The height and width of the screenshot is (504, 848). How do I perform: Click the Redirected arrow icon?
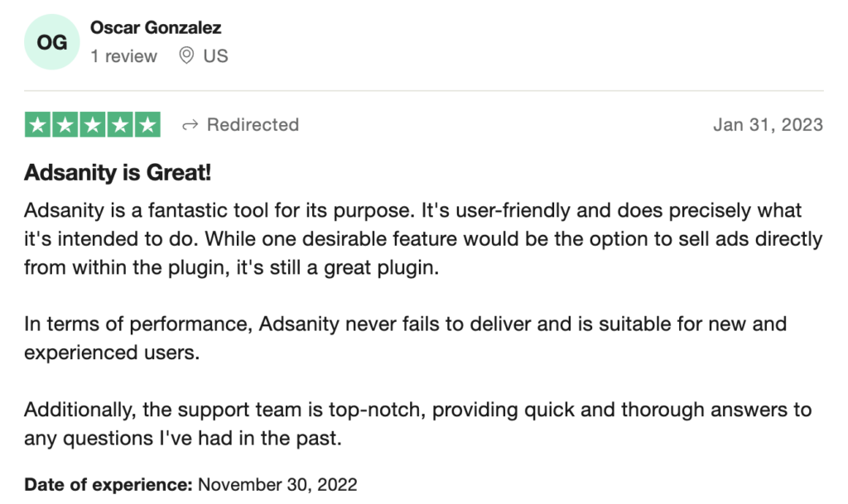(190, 125)
